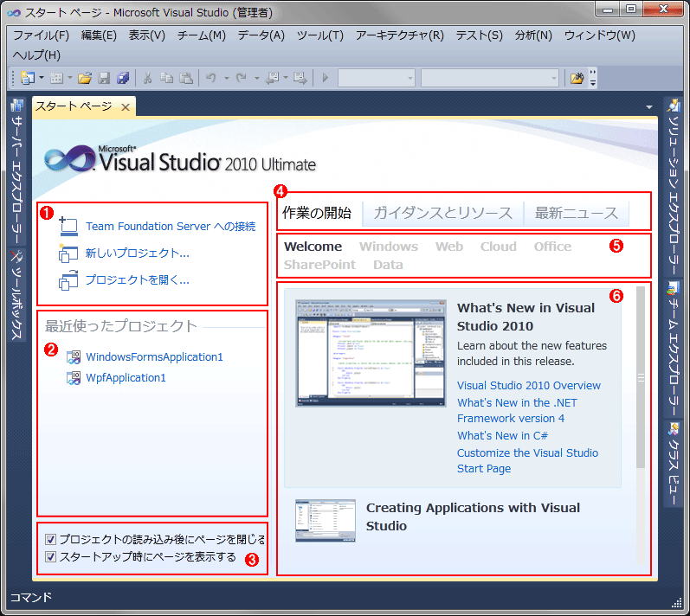Open the Class View side tab

pos(673,464)
